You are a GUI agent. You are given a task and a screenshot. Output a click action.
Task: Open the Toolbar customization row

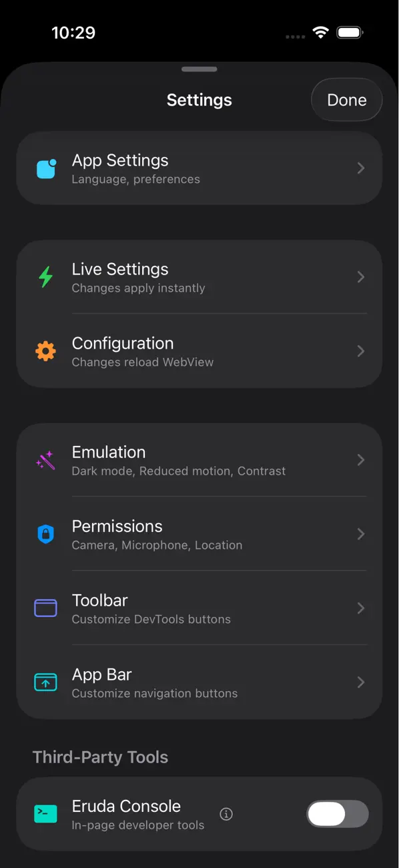(199, 608)
